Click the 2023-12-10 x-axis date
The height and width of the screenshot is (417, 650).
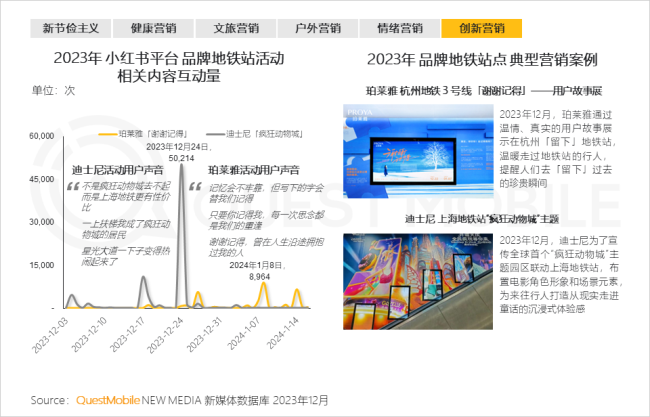(x=89, y=334)
